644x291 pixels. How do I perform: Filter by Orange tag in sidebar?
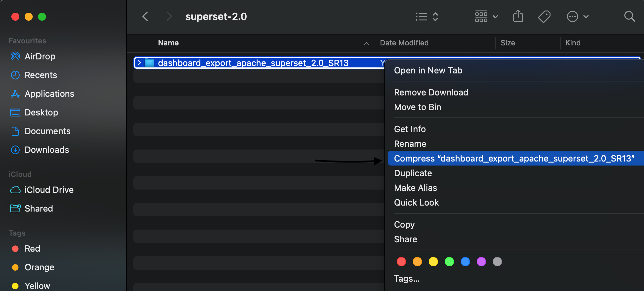[x=39, y=267]
